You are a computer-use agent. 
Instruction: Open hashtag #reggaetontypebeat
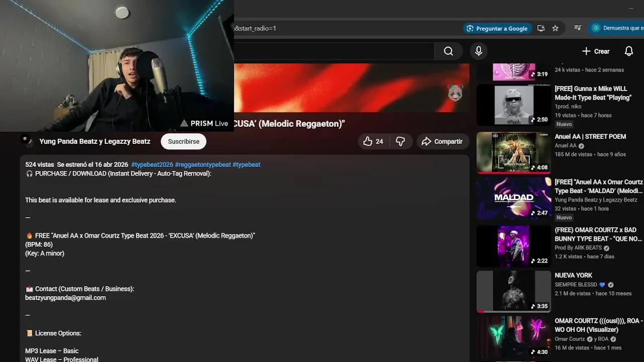[x=203, y=164]
